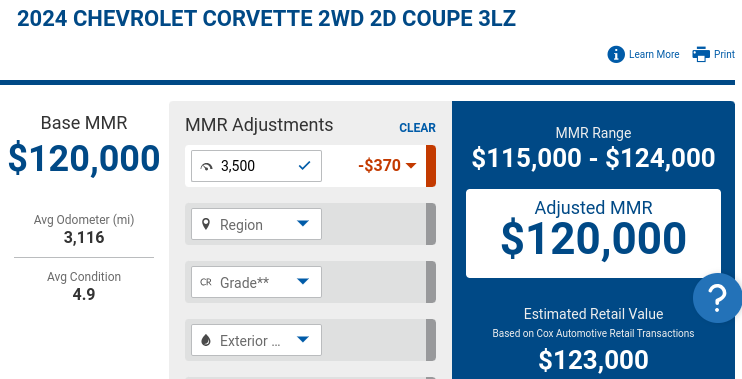Click the Estimated Retail Value $123,000 amount
This screenshot has height=379, width=742.
pyautogui.click(x=593, y=360)
